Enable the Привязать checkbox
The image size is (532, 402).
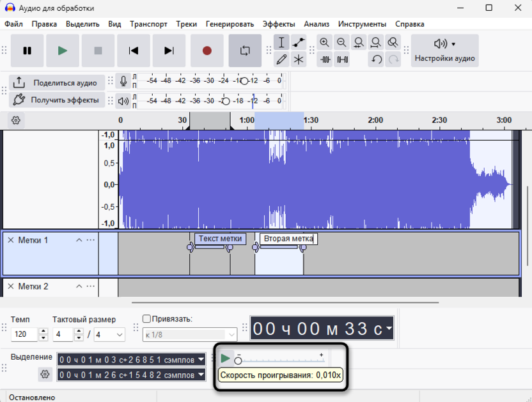click(x=146, y=318)
